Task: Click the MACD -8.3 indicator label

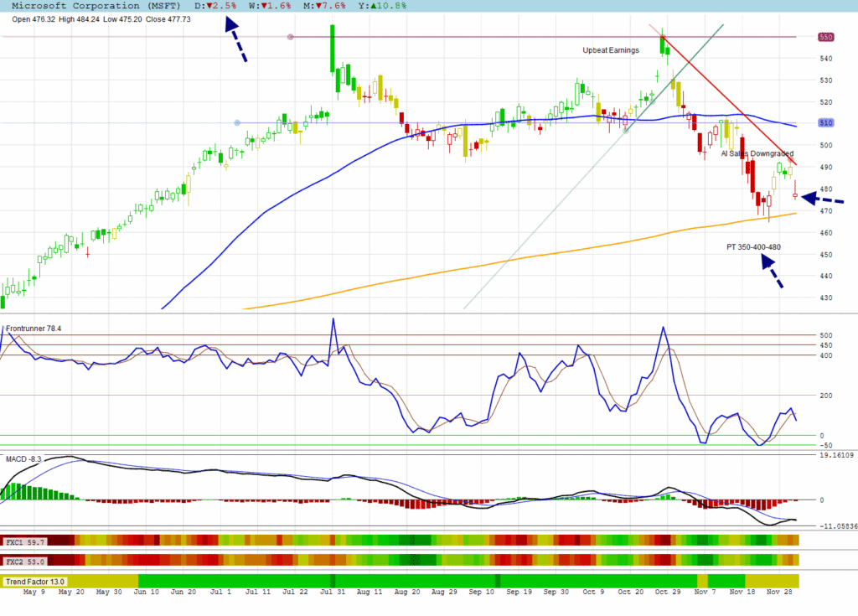Action: (23, 459)
